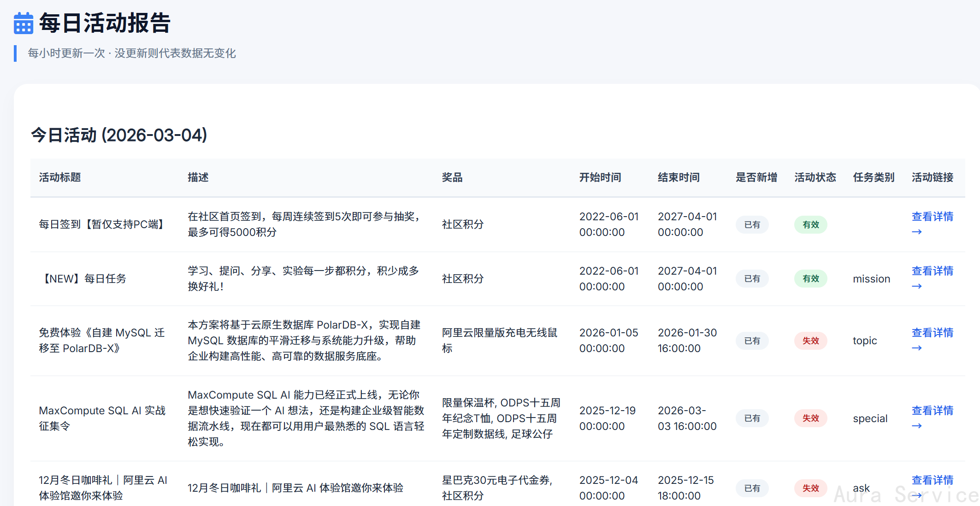980x506 pixels.
Task: Click end time 2026-01-30 16:00:00
Action: [687, 341]
